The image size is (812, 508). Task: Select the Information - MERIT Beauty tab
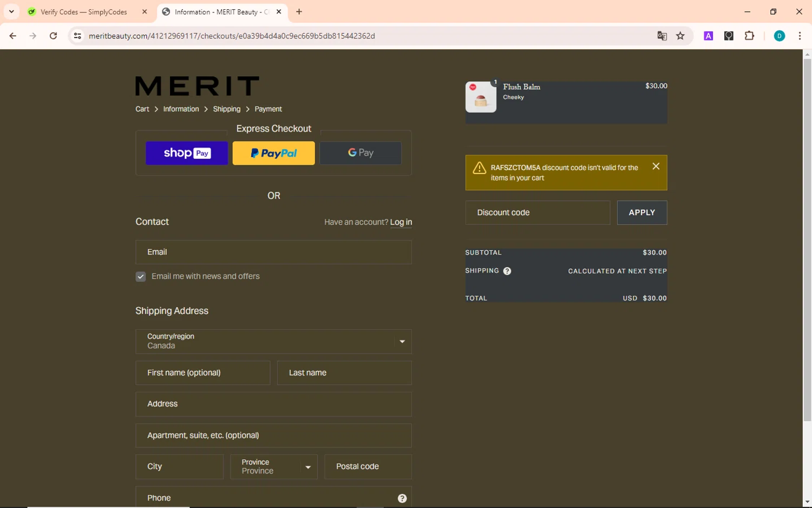click(222, 12)
